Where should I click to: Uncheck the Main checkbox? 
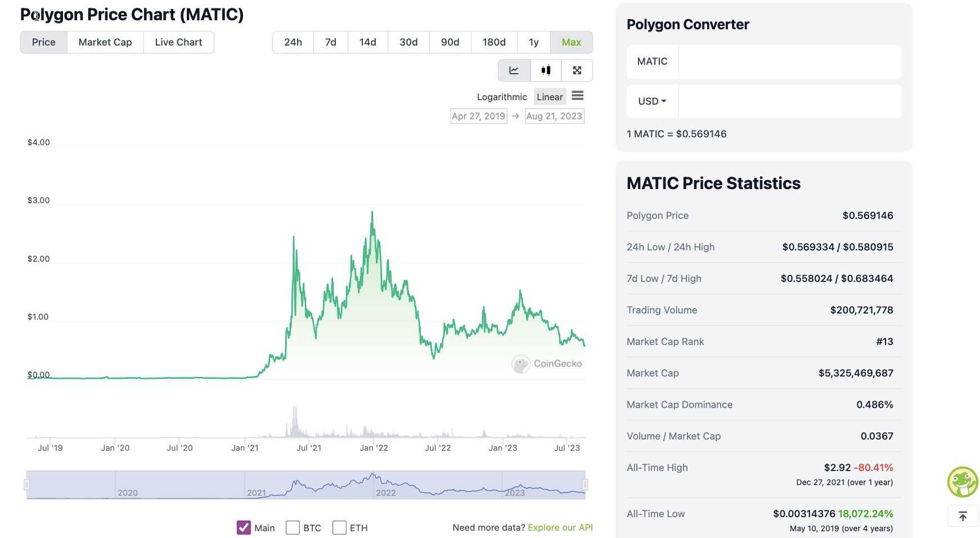243,527
